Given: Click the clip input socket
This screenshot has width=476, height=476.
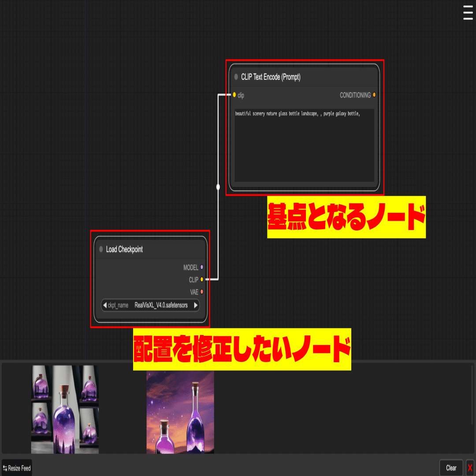Looking at the screenshot, I should 234,95.
